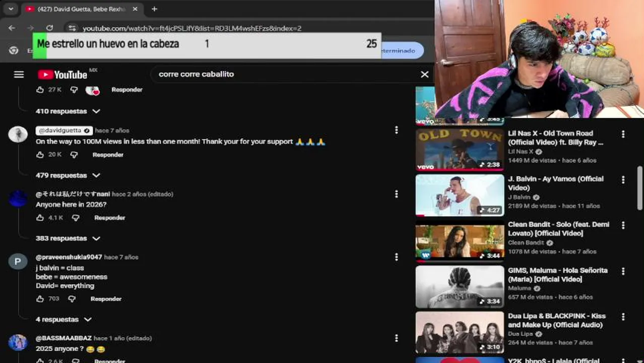This screenshot has height=363, width=644.
Task: Open options menu for @praveenshukla9047 comment
Action: [397, 257]
